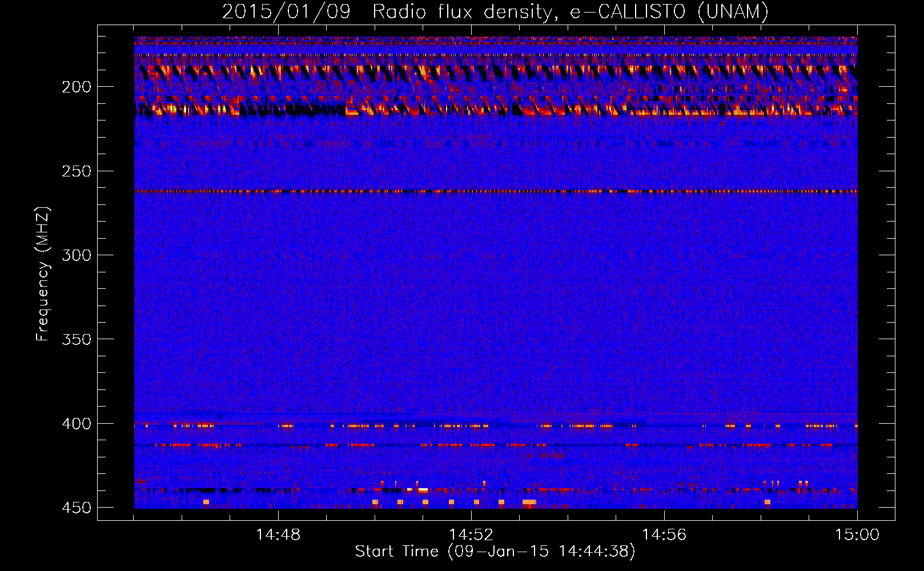Click the 'Start Time' x-axis label
This screenshot has width=924, height=571.
point(495,552)
